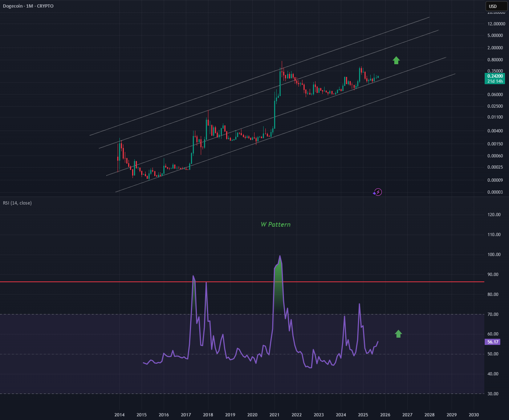Image resolution: width=509 pixels, height=420 pixels.
Task: Click the 2021 year on time axis
Action: click(x=274, y=415)
